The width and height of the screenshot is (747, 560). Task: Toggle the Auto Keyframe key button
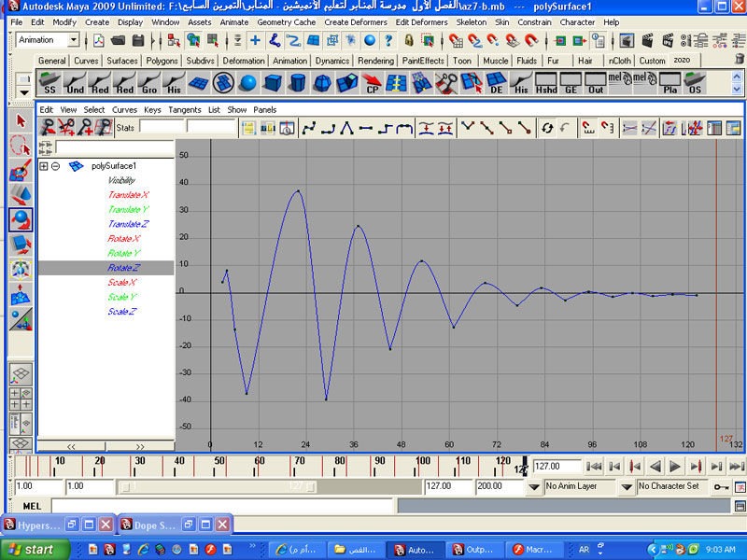point(721,486)
